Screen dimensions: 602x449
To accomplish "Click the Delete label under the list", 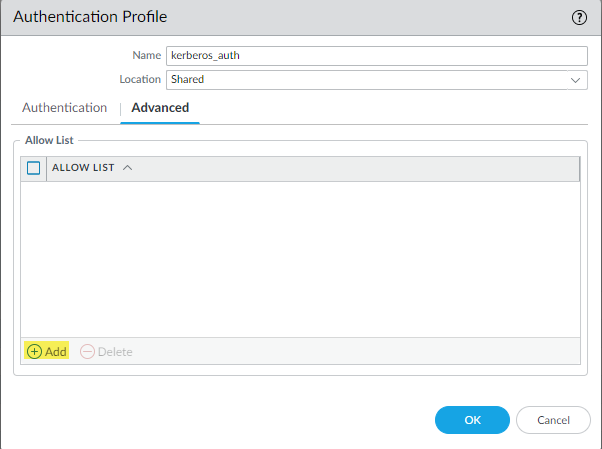I will point(115,352).
